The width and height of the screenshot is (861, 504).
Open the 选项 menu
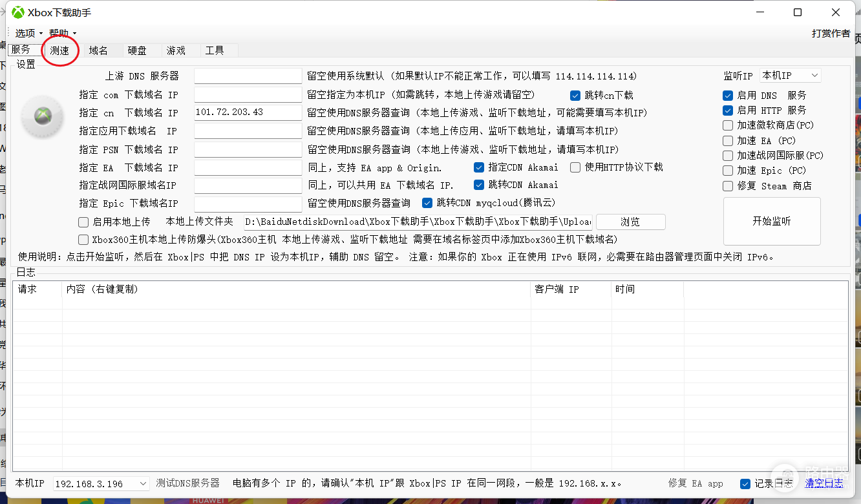click(28, 33)
